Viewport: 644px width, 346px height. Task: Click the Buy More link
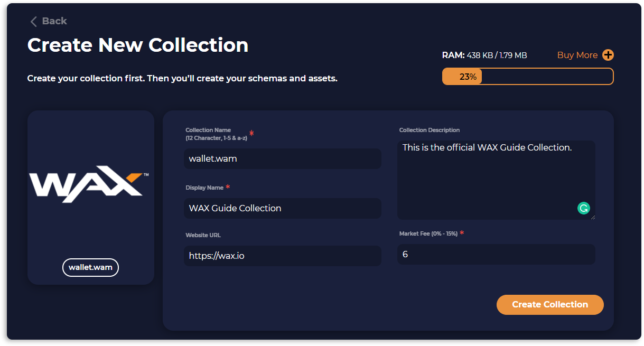577,55
